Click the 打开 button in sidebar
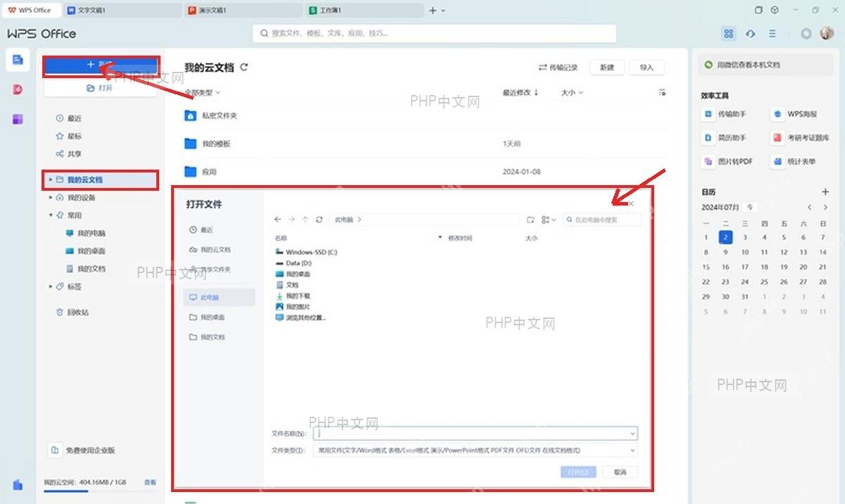This screenshot has height=504, width=845. point(100,88)
